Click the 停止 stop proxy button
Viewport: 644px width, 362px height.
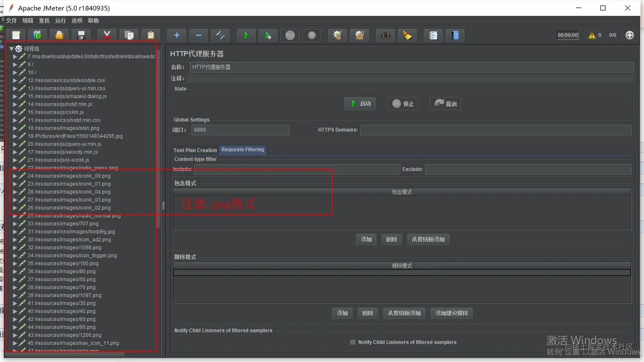tap(402, 104)
